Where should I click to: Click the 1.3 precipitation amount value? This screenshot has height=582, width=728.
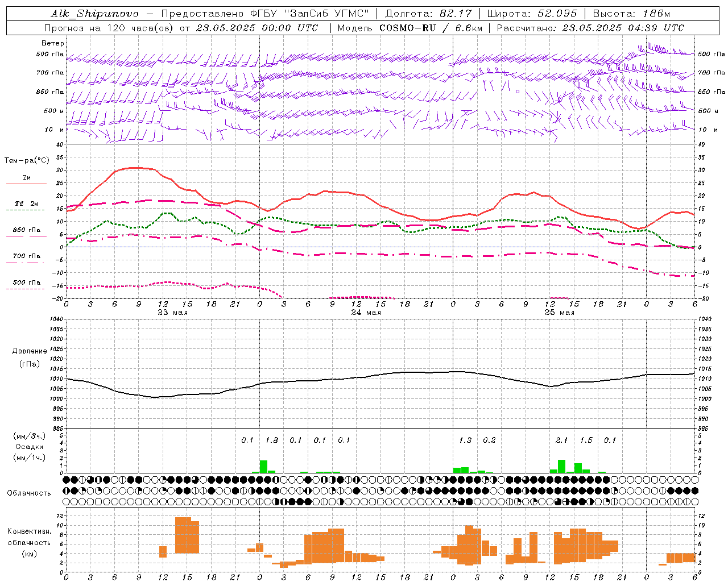tap(465, 440)
